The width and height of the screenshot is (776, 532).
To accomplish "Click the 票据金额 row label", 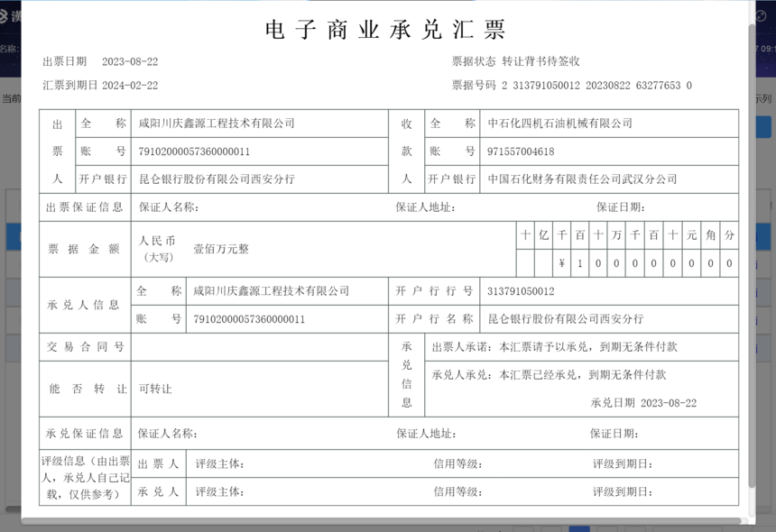I will [x=84, y=249].
